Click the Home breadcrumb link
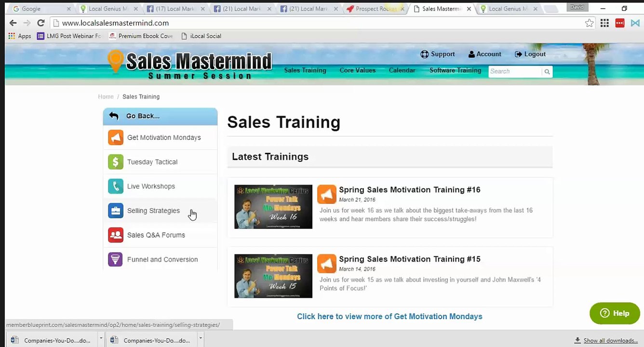Image resolution: width=644 pixels, height=347 pixels. point(106,97)
